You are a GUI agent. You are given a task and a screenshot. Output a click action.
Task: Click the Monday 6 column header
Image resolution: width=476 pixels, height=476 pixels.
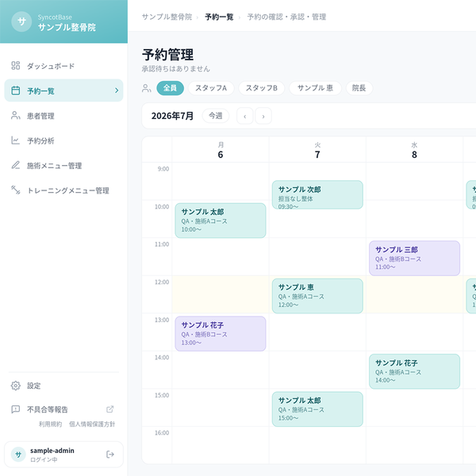(x=221, y=150)
